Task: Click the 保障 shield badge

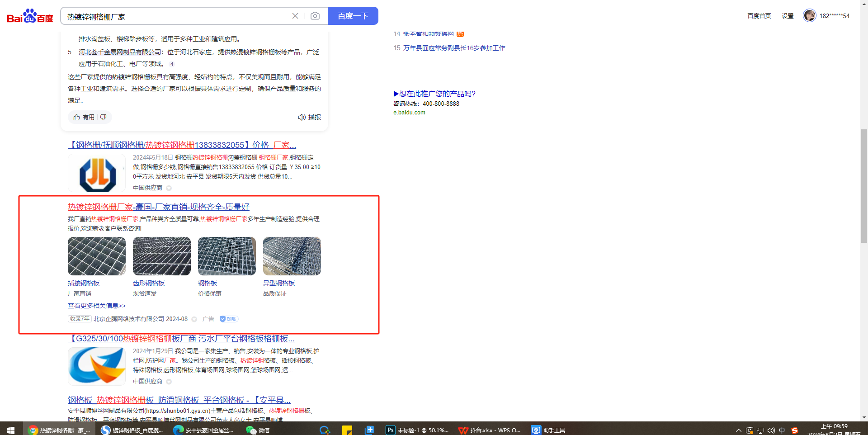Action: tap(229, 319)
